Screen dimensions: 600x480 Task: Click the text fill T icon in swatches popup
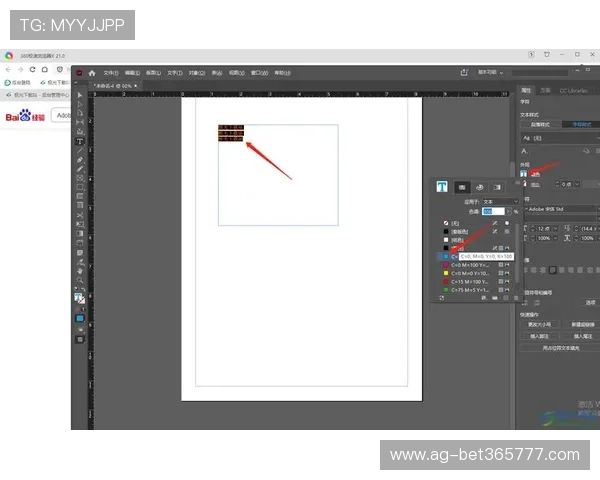441,186
